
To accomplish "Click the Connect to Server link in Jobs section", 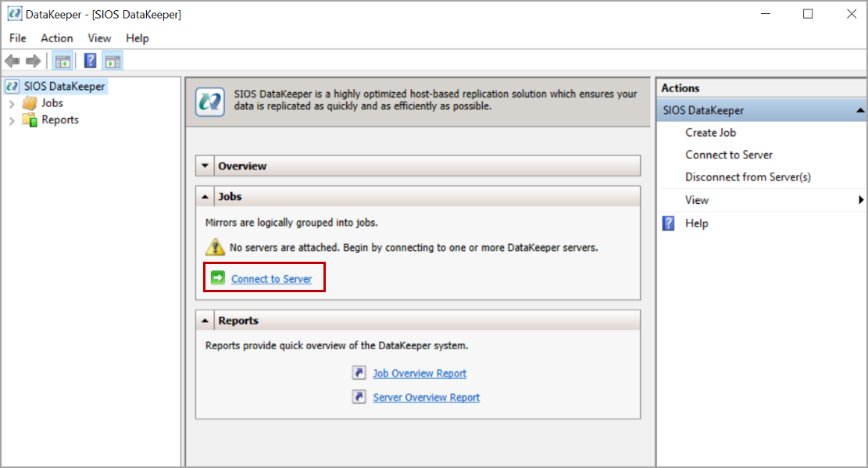I will click(x=271, y=279).
